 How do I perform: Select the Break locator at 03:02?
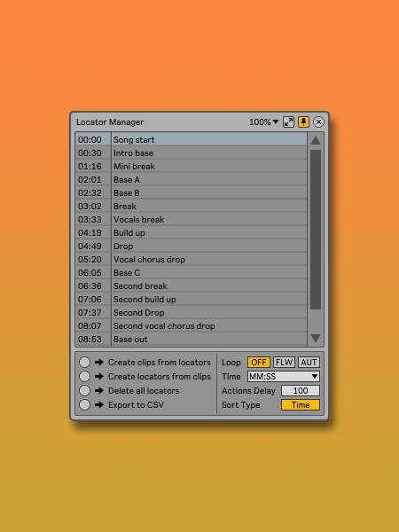(x=209, y=206)
